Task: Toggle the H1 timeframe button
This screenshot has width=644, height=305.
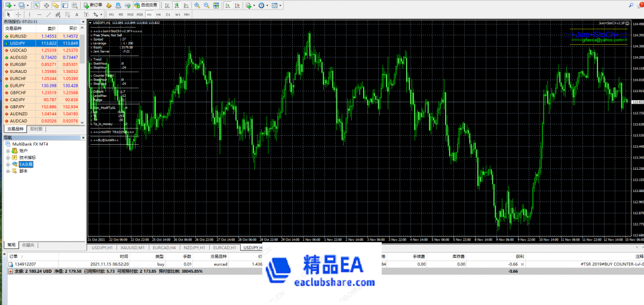Action: point(149,14)
